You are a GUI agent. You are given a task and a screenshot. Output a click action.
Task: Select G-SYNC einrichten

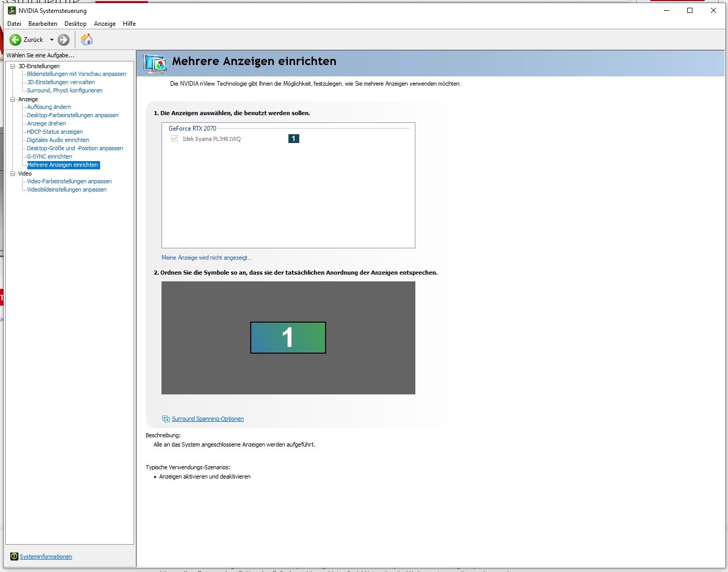click(50, 156)
